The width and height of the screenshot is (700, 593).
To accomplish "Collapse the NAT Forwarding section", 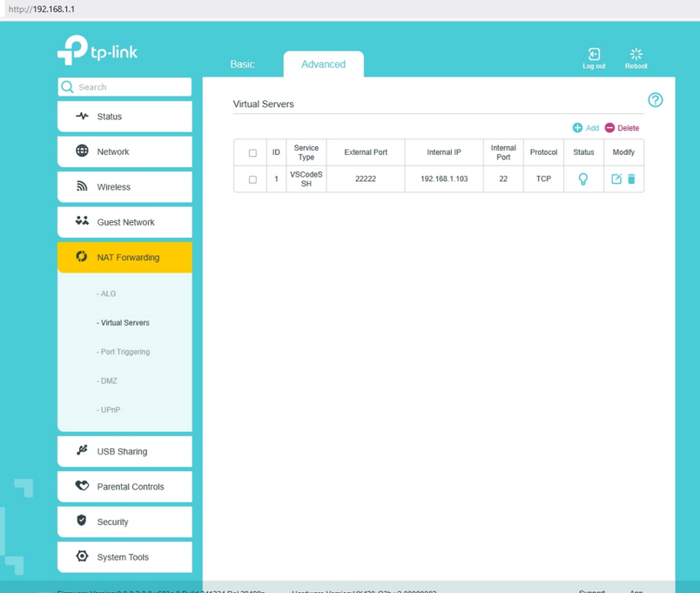I will pos(125,258).
